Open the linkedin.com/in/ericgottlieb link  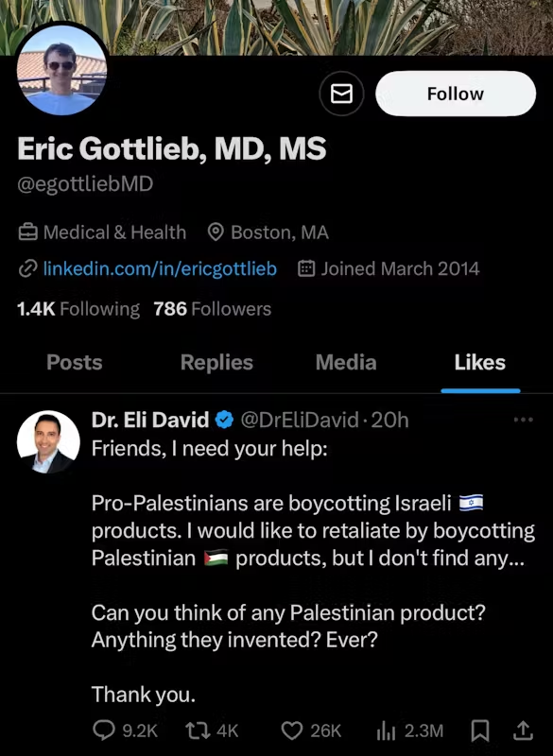[159, 268]
